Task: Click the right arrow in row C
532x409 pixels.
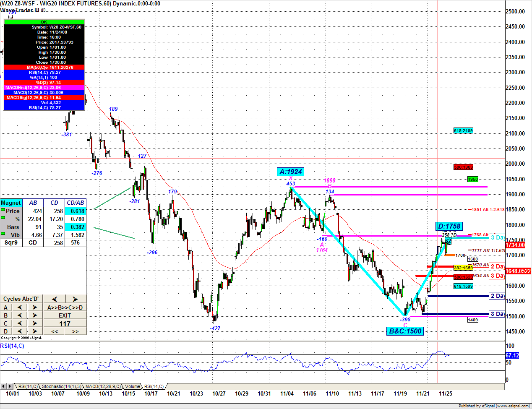Action: (x=35, y=323)
